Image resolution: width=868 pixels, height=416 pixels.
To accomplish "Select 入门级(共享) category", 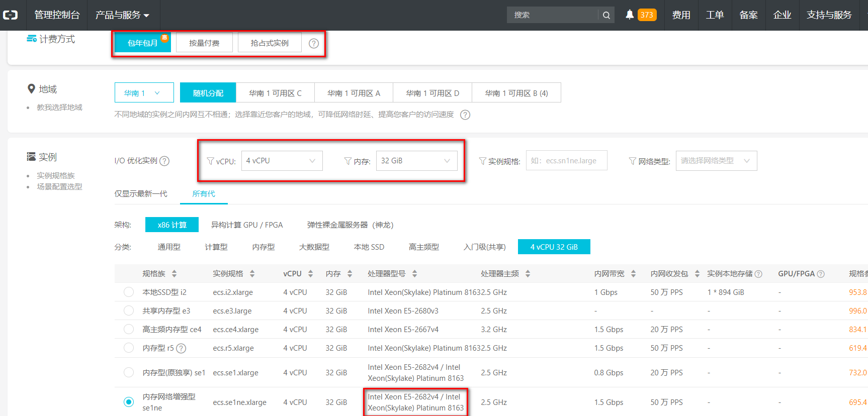I will tap(485, 247).
